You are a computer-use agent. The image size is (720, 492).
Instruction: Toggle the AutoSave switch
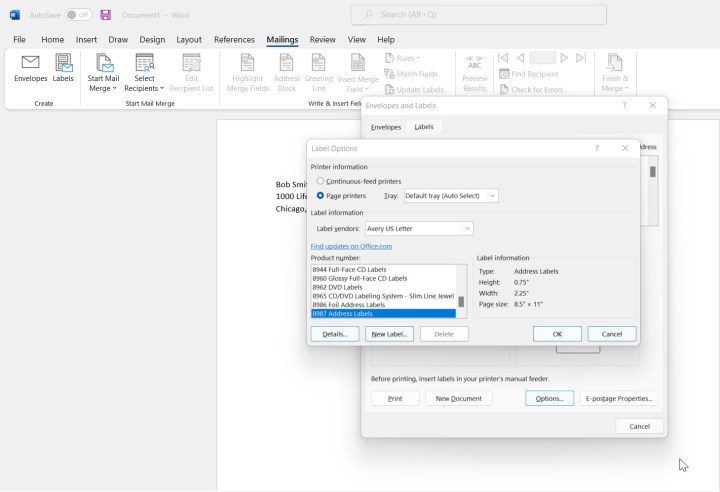(x=78, y=15)
